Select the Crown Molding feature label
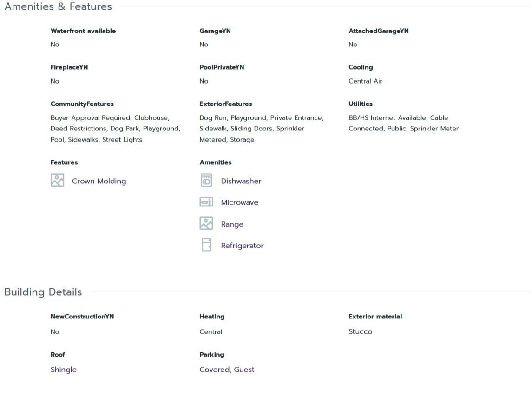Viewport: 532px width, 396px height. pyautogui.click(x=99, y=181)
